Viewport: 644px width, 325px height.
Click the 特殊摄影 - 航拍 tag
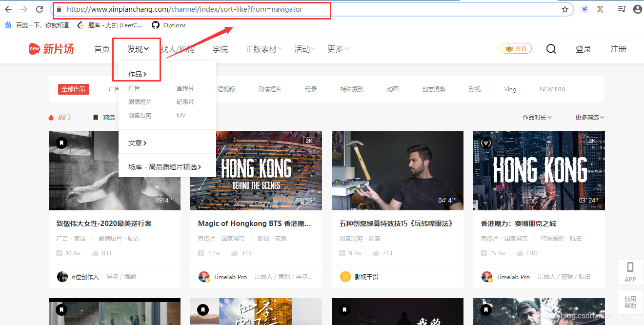(561, 239)
